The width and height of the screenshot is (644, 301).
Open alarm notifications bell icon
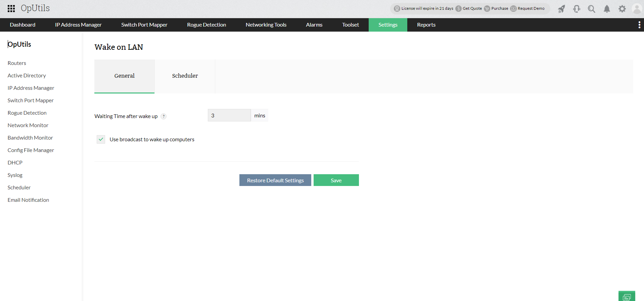point(607,9)
